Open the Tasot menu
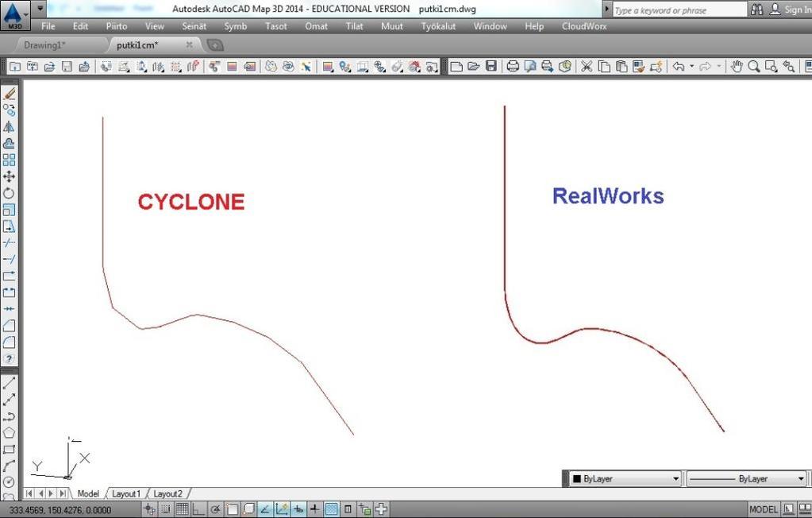The height and width of the screenshot is (518, 812). (276, 26)
